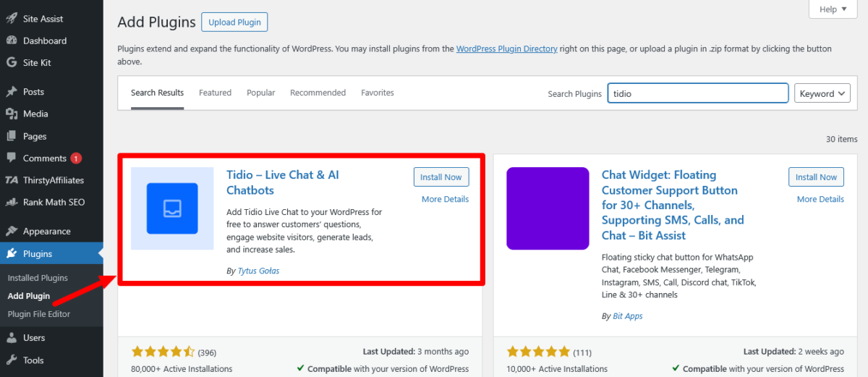
Task: Click the Site Kit Google icon
Action: [12, 62]
